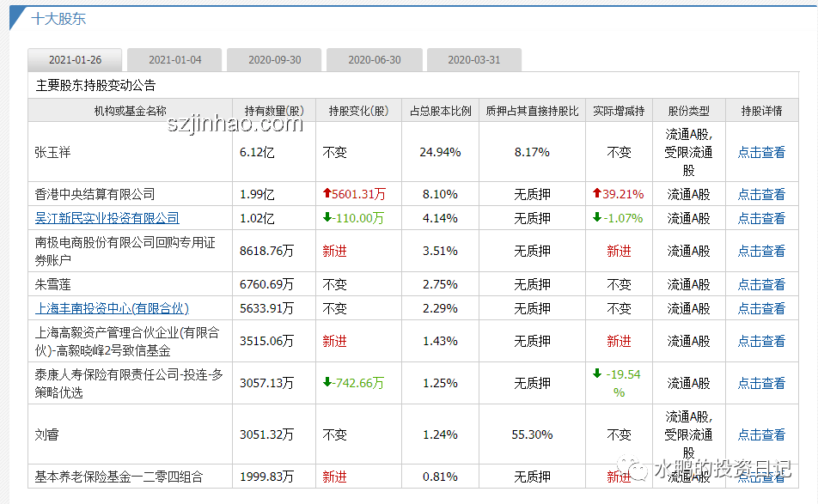Click the 机构或基金名称 column header

(x=130, y=111)
